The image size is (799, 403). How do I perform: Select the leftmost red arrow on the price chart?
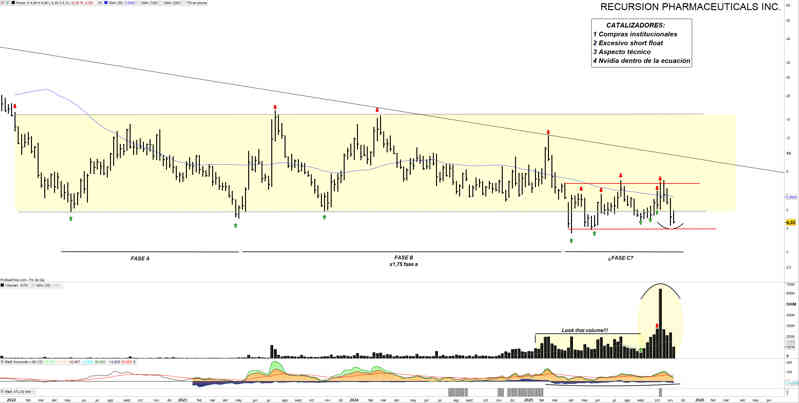point(14,106)
